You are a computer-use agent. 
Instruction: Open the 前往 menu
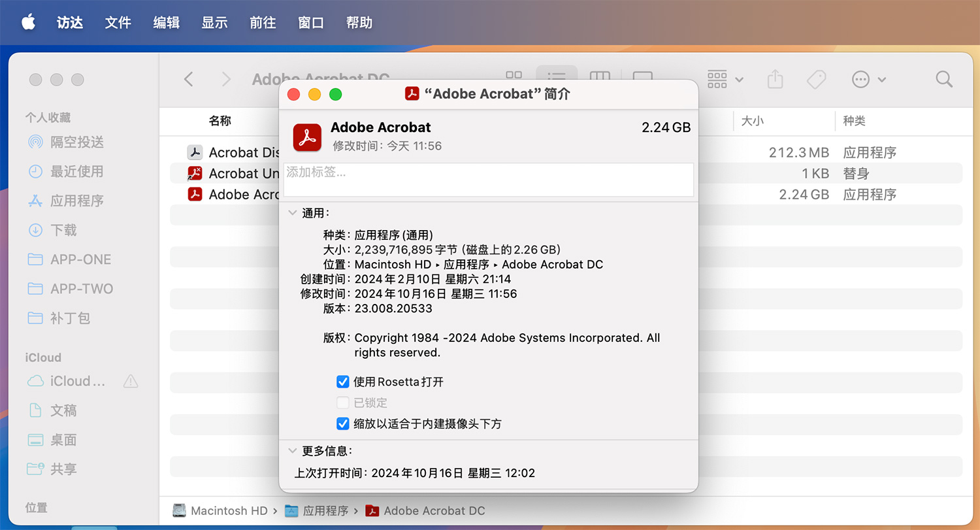263,22
